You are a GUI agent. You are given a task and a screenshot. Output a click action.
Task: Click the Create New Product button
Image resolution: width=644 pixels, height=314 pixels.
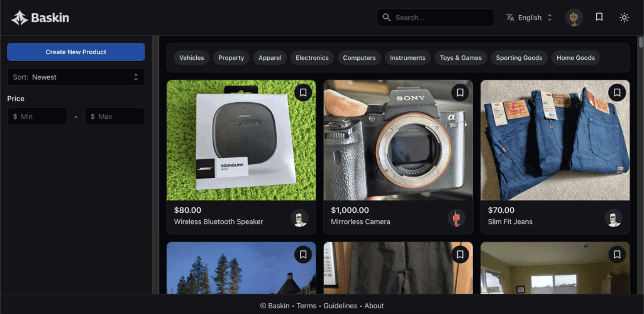pos(75,52)
